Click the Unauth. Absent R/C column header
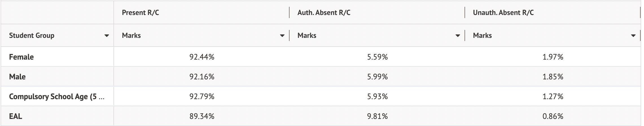Image resolution: width=644 pixels, height=126 pixels. pos(503,13)
